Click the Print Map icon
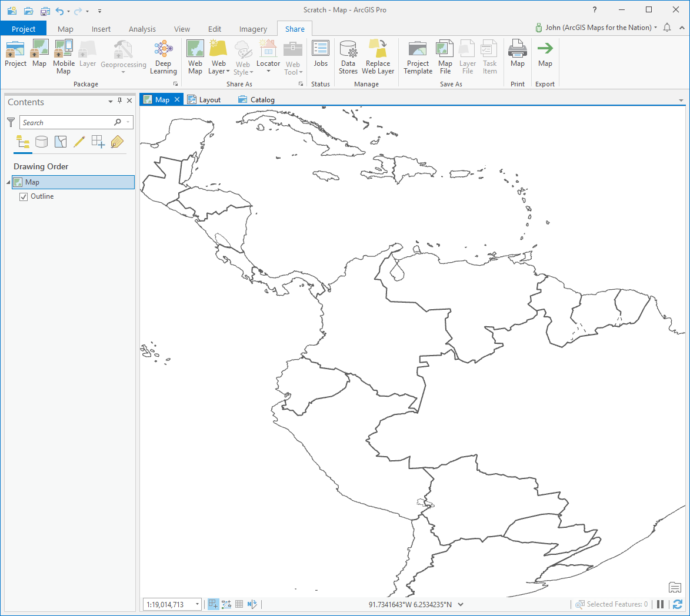The image size is (690, 616). [518, 48]
